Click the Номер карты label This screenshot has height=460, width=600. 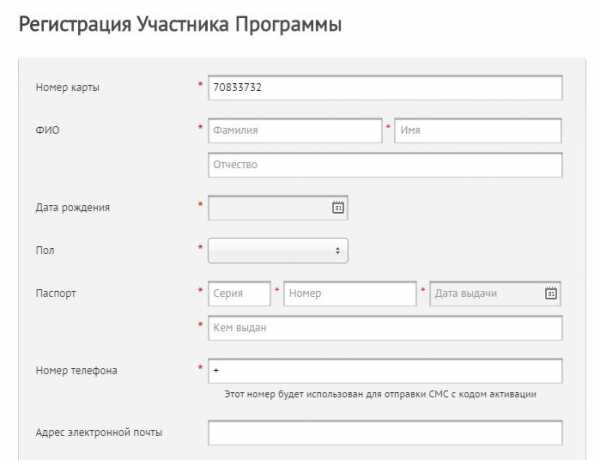click(x=67, y=88)
